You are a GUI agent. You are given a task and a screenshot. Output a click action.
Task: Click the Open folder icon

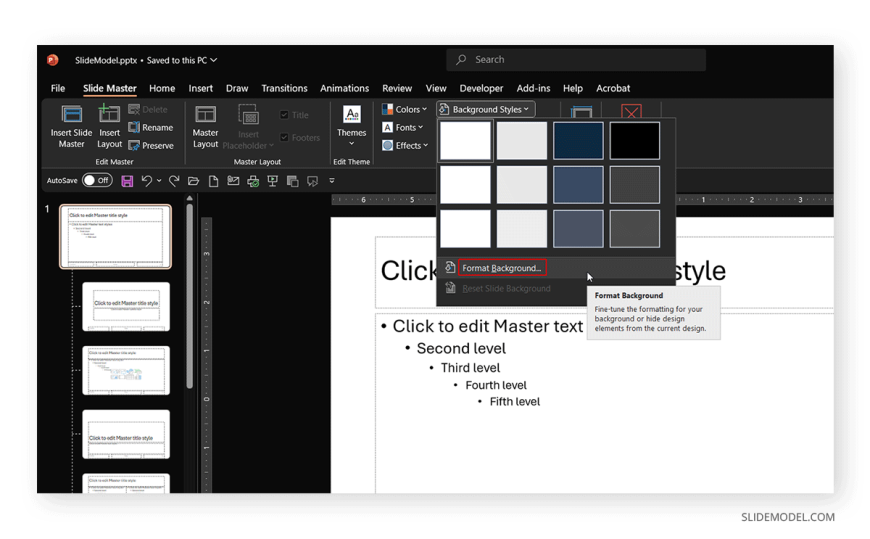(194, 181)
